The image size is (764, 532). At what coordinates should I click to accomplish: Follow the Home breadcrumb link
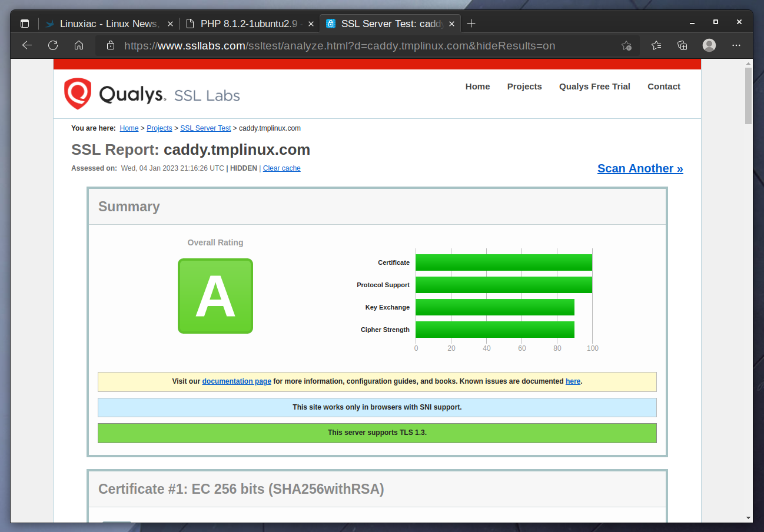pos(129,128)
